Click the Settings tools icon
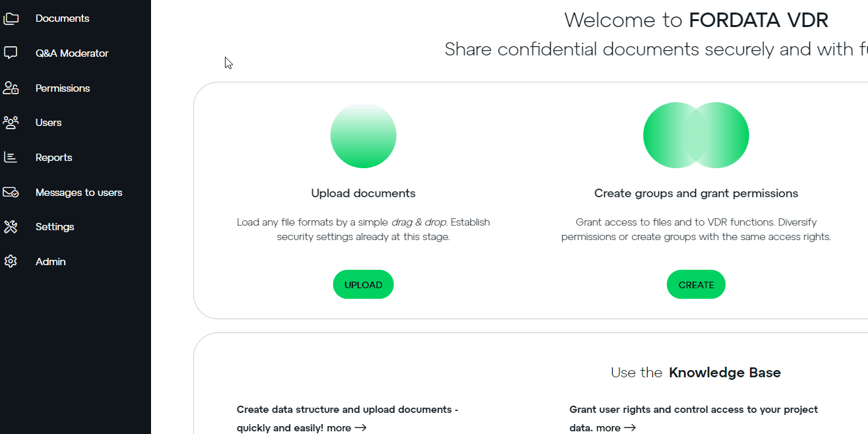Screen dimensions: 868x434 click(x=11, y=227)
